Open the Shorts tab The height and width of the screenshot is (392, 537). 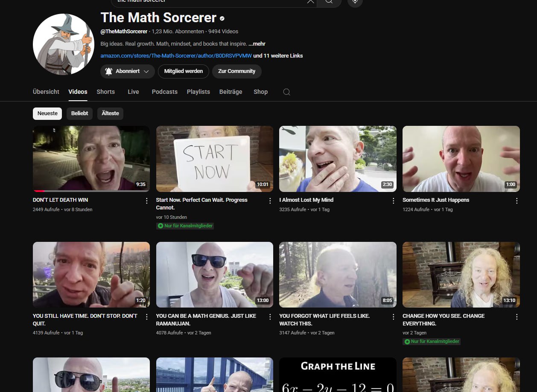coord(105,92)
